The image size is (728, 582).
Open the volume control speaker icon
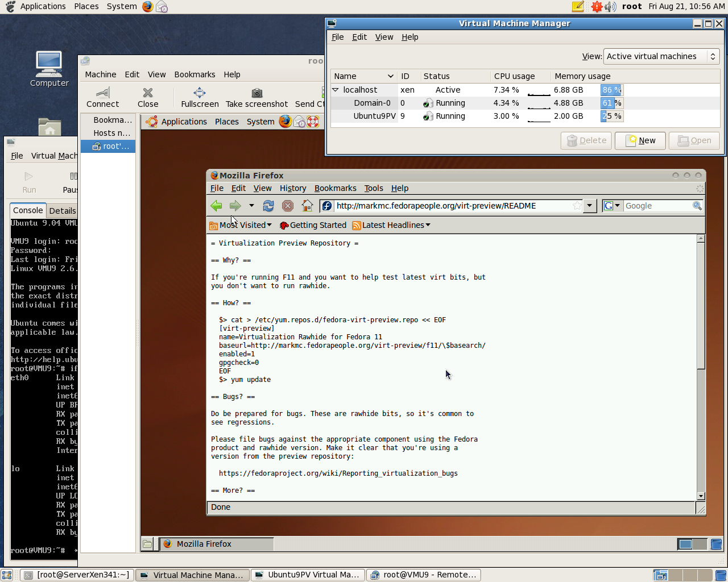[x=611, y=6]
